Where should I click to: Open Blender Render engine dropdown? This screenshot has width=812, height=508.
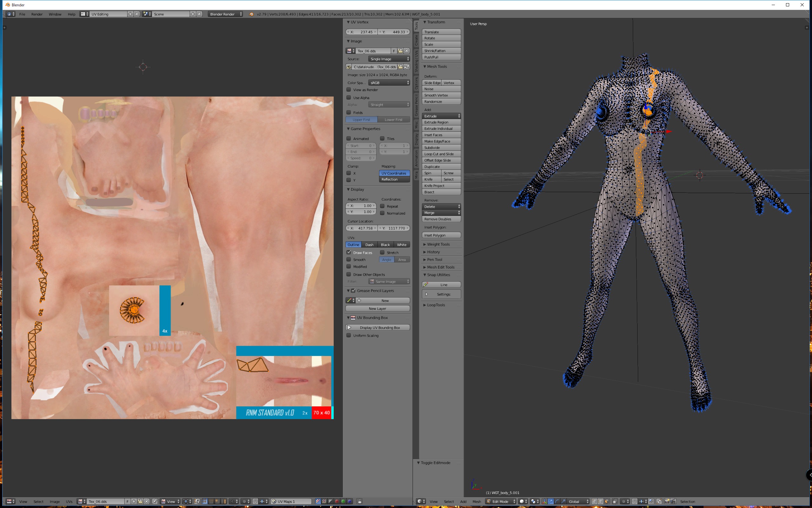click(225, 14)
